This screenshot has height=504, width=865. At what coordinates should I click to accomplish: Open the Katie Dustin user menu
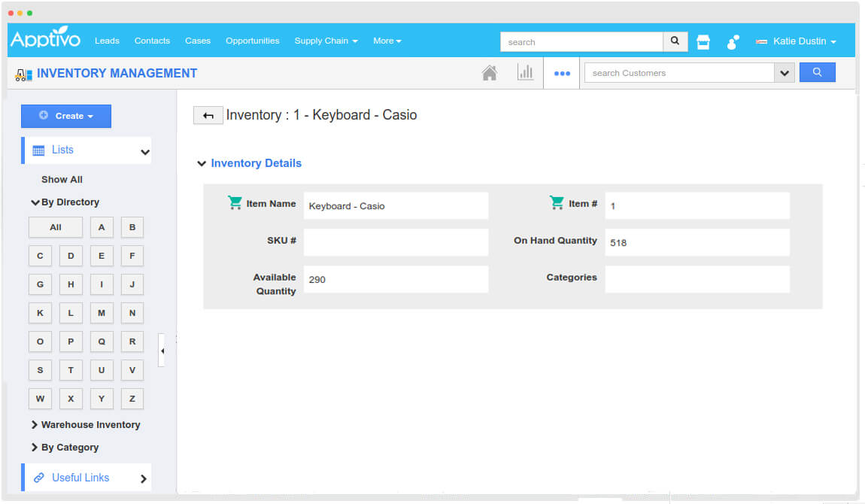pos(797,41)
